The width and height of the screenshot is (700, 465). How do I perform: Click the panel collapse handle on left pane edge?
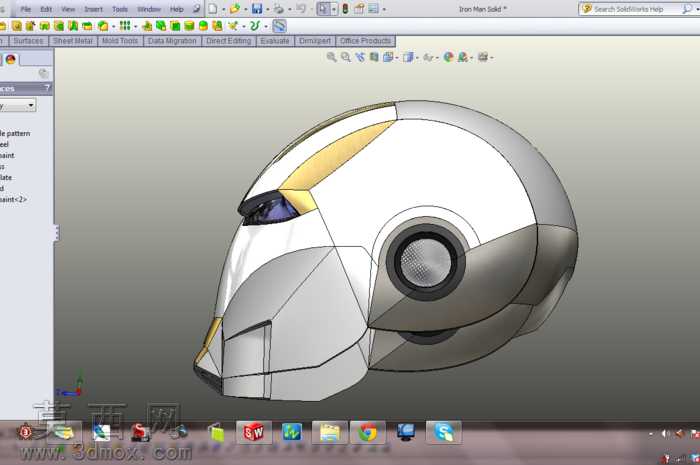coord(56,232)
